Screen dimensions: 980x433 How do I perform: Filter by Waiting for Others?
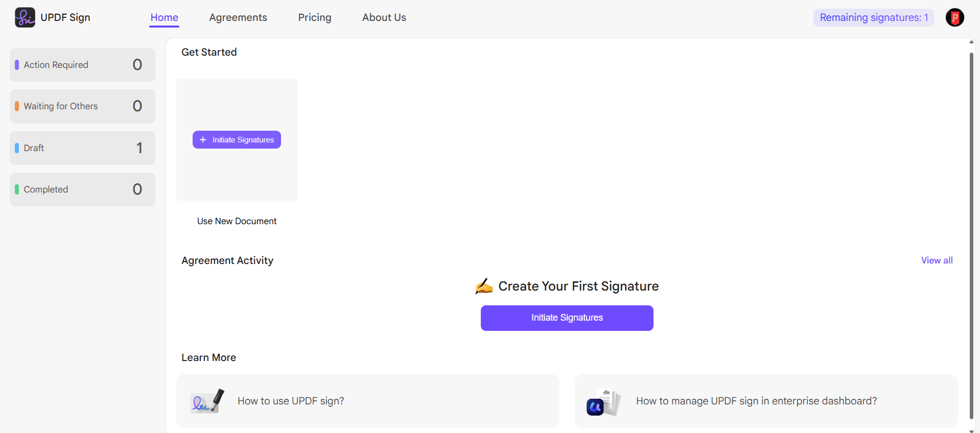82,106
